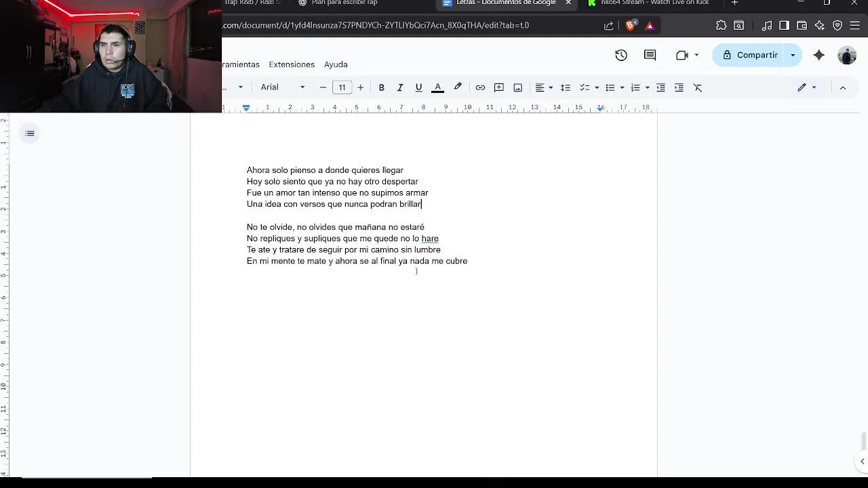The image size is (868, 488).
Task: Start a Meet call camera icon
Action: coord(682,55)
